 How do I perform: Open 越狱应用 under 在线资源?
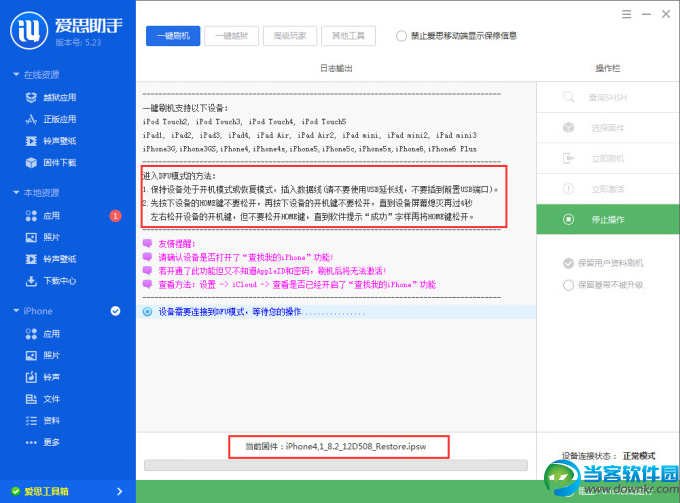(x=51, y=97)
